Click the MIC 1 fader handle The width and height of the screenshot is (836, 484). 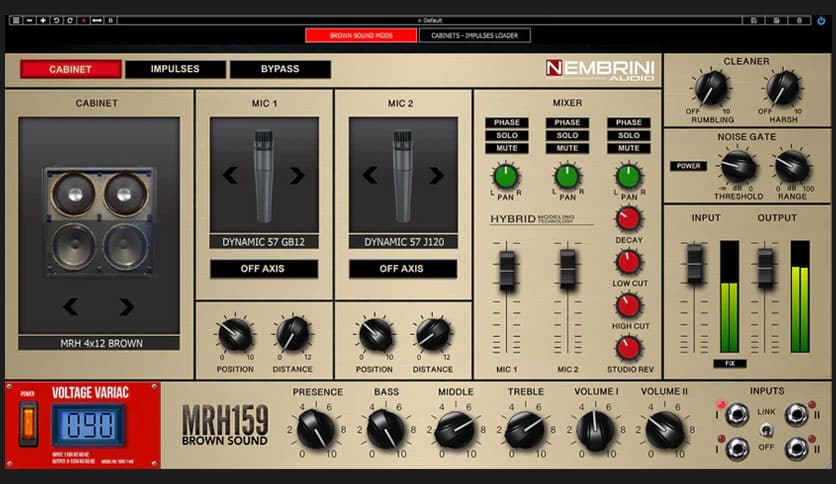(507, 271)
